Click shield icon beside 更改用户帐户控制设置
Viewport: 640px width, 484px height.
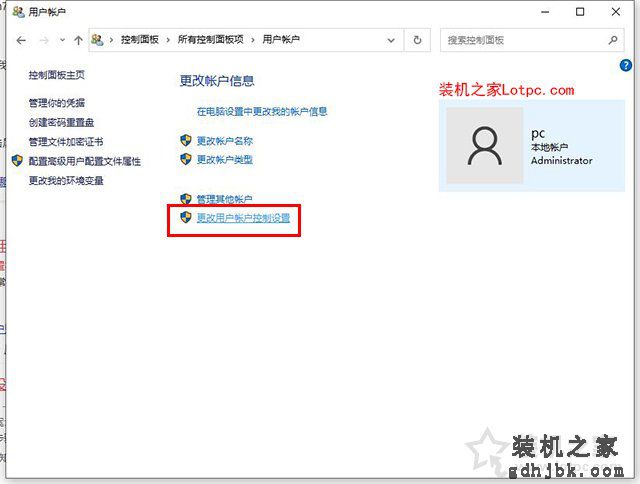[x=186, y=217]
